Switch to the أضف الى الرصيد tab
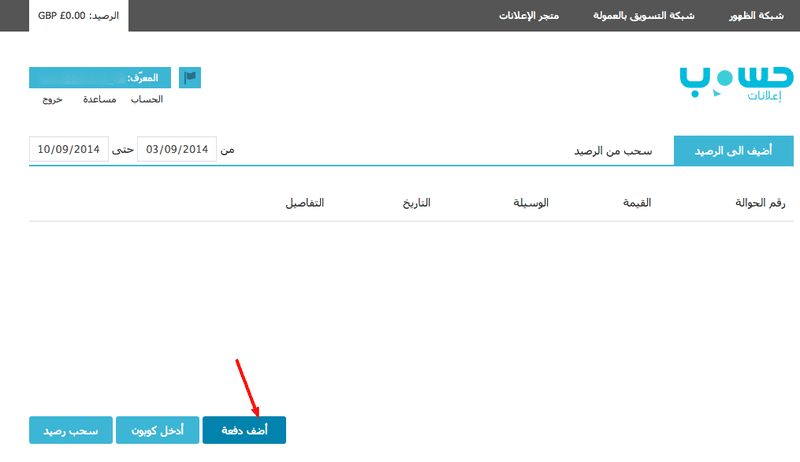800x462 pixels. pos(734,150)
